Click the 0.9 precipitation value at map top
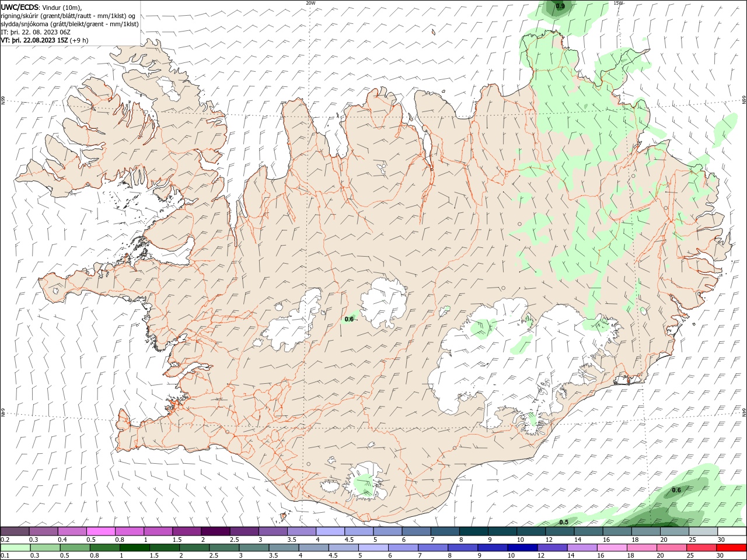This screenshot has height=560, width=747. point(560,6)
